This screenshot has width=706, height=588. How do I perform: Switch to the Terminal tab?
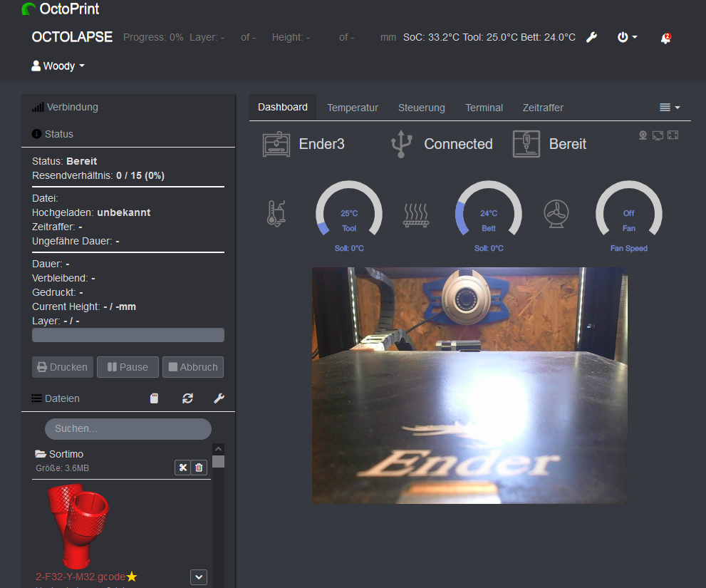[x=484, y=108]
